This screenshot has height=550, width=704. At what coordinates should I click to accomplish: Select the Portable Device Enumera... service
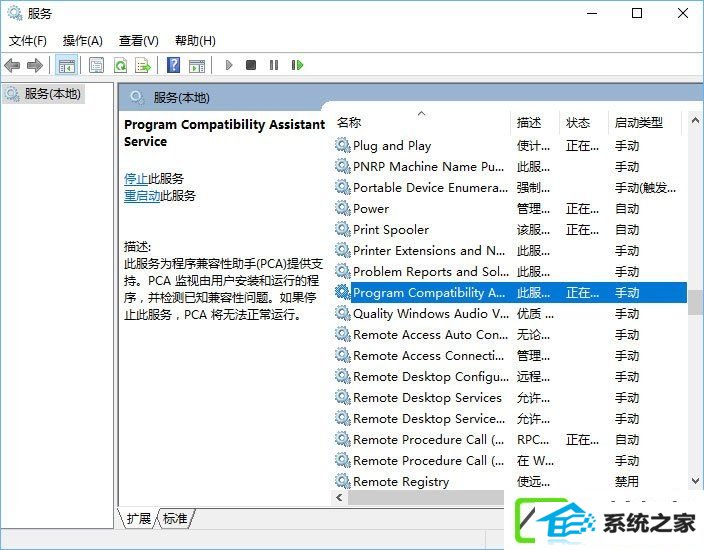point(510,187)
